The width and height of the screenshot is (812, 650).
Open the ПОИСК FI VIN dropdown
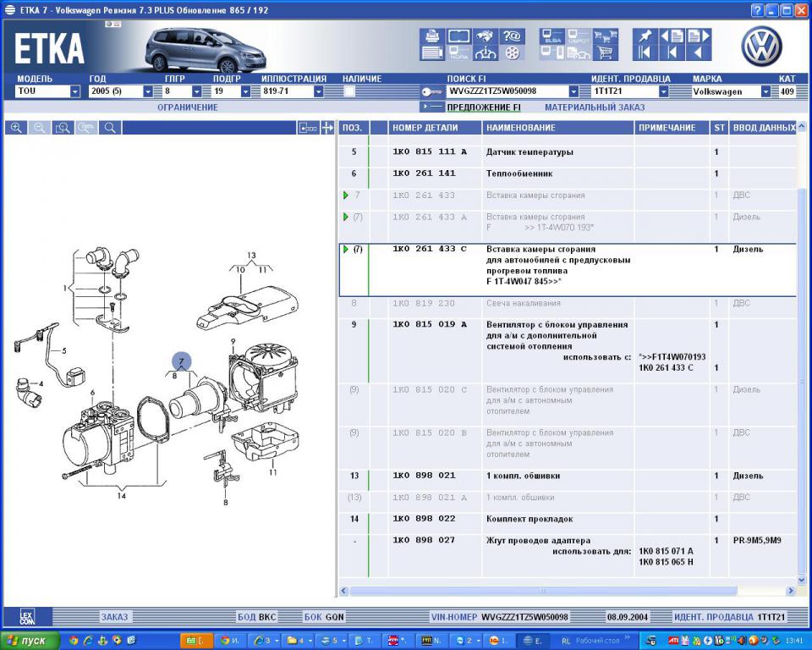573,91
